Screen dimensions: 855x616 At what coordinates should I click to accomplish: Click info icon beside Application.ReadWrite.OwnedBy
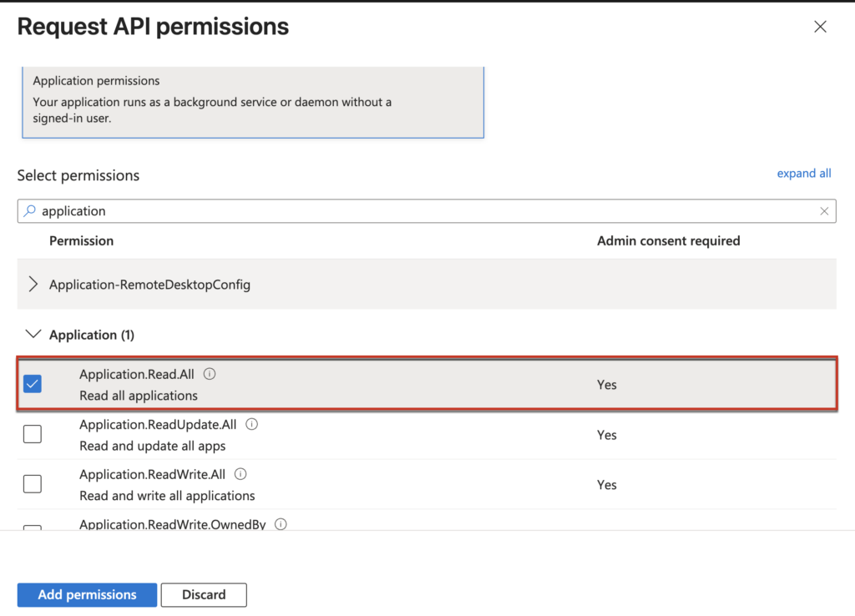[x=281, y=524]
